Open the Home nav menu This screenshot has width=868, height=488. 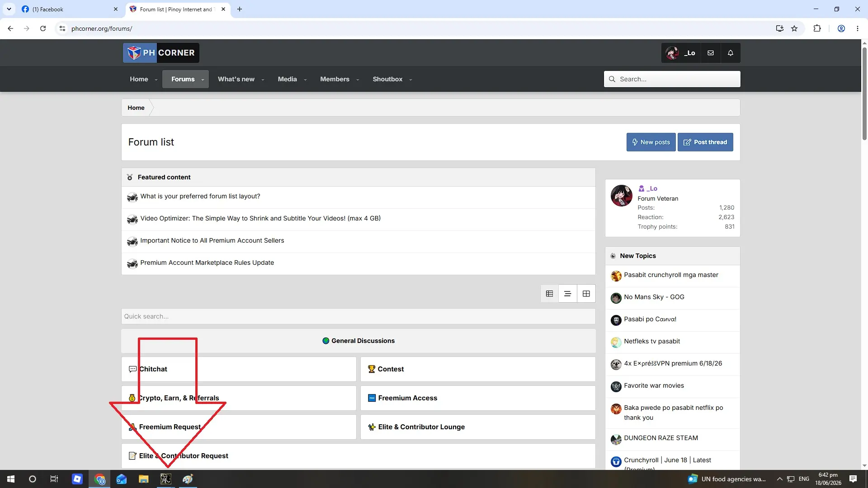tap(139, 79)
